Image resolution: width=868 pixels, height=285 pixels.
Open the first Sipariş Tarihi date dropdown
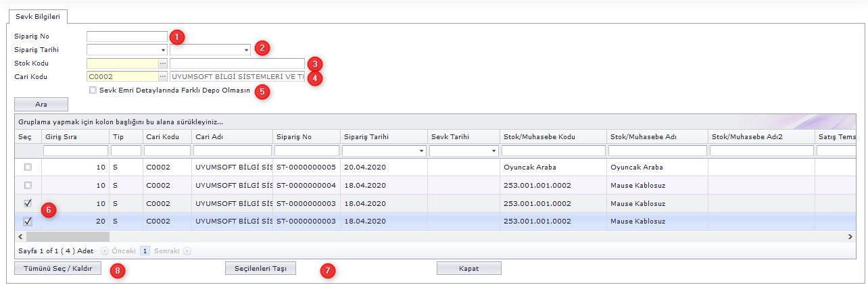pos(163,50)
